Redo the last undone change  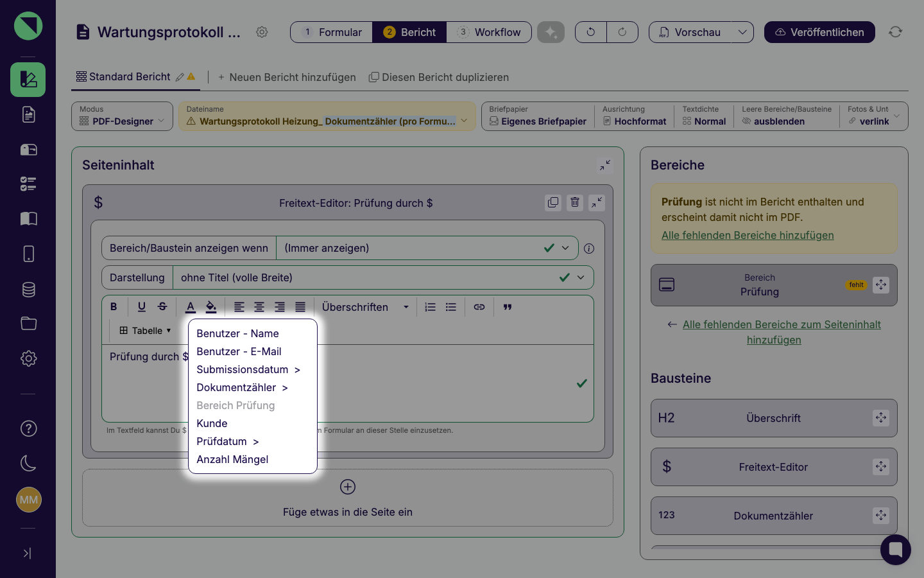pos(622,32)
